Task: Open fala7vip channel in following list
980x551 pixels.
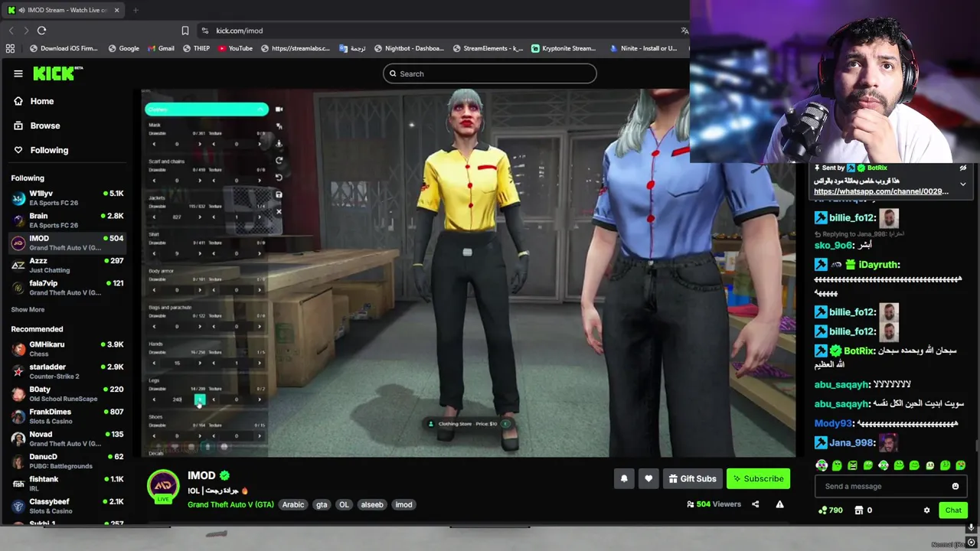Action: point(67,288)
